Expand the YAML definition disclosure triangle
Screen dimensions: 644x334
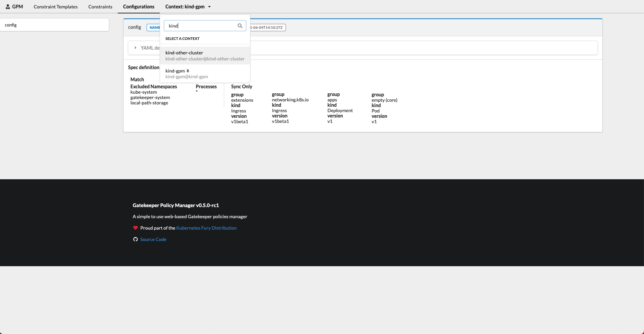(136, 48)
